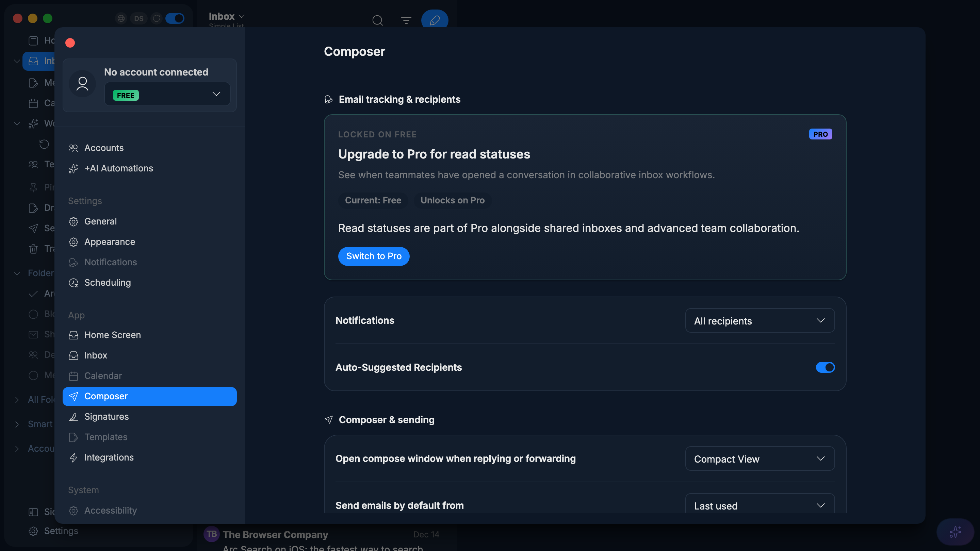Toggle Auto-Suggested Recipients switch
Viewport: 980px width, 551px height.
(825, 367)
